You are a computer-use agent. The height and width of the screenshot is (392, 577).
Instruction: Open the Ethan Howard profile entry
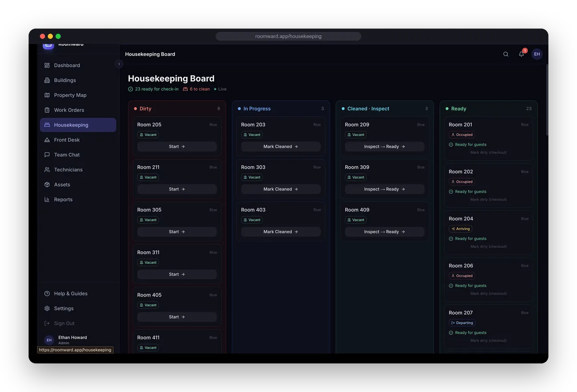point(78,340)
